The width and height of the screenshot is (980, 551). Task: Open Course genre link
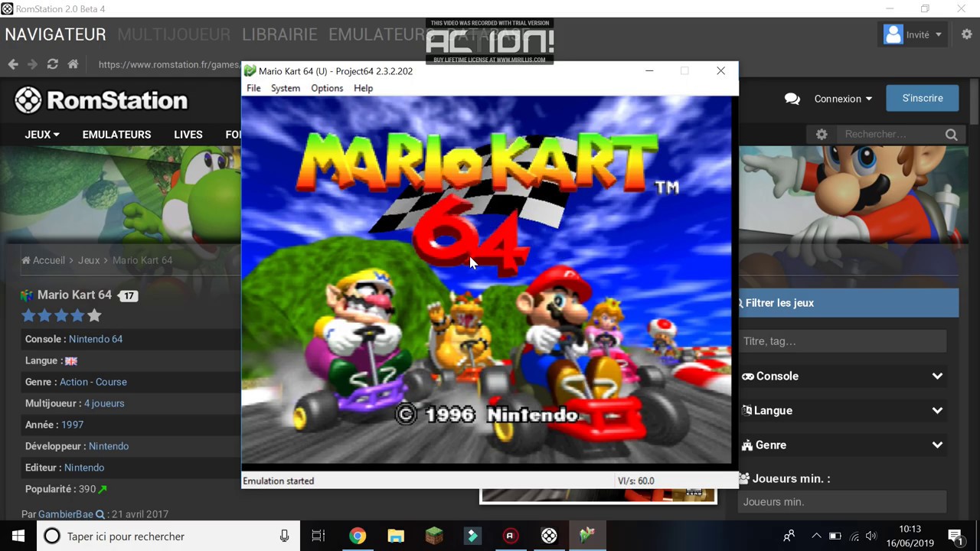pos(111,382)
